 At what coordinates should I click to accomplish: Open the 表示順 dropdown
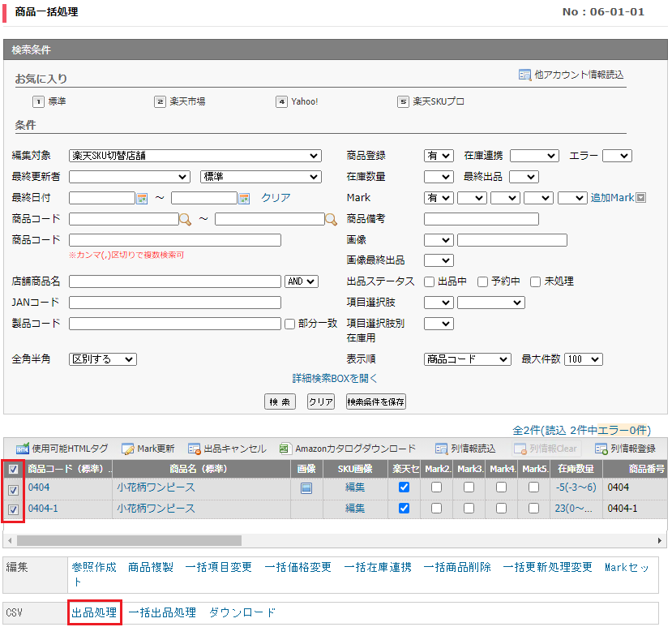pos(468,359)
